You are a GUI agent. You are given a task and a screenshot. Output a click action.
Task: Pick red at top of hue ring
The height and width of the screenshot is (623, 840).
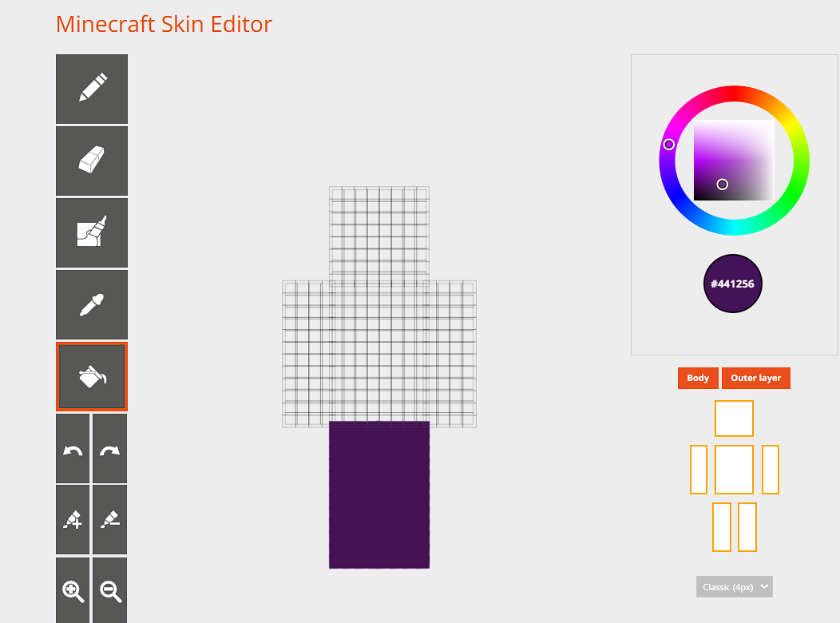tap(734, 93)
